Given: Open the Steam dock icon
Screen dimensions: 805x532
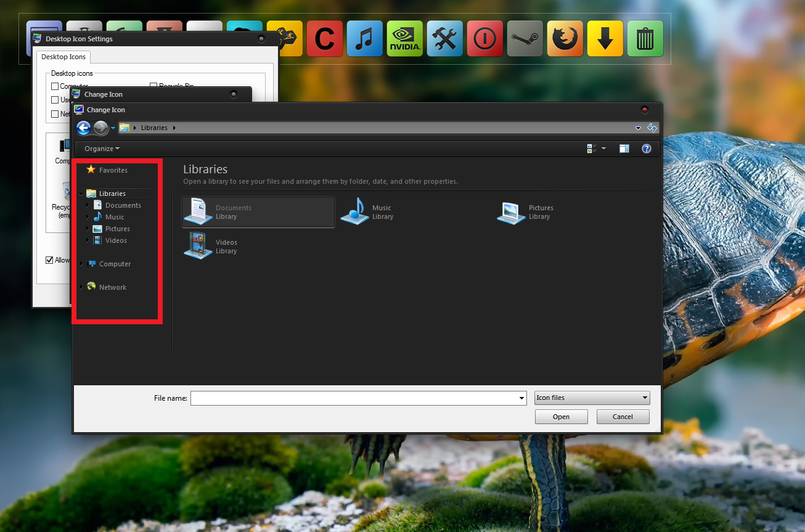Looking at the screenshot, I should (525, 39).
